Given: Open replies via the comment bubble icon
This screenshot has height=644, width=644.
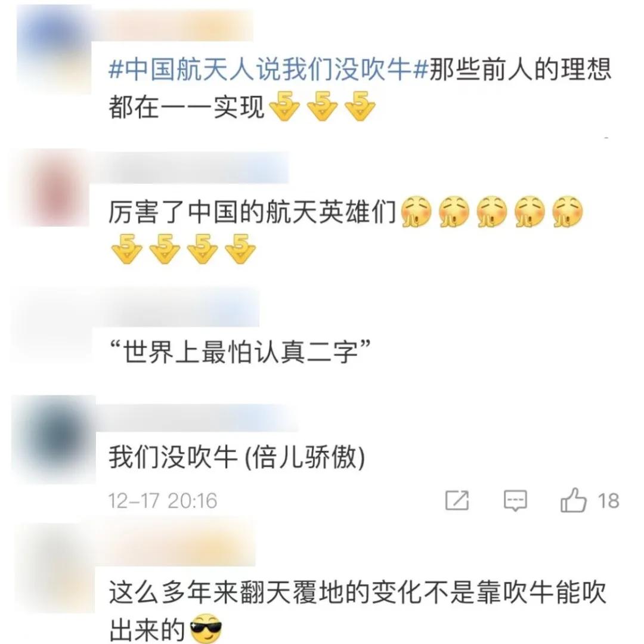Looking at the screenshot, I should 515,501.
